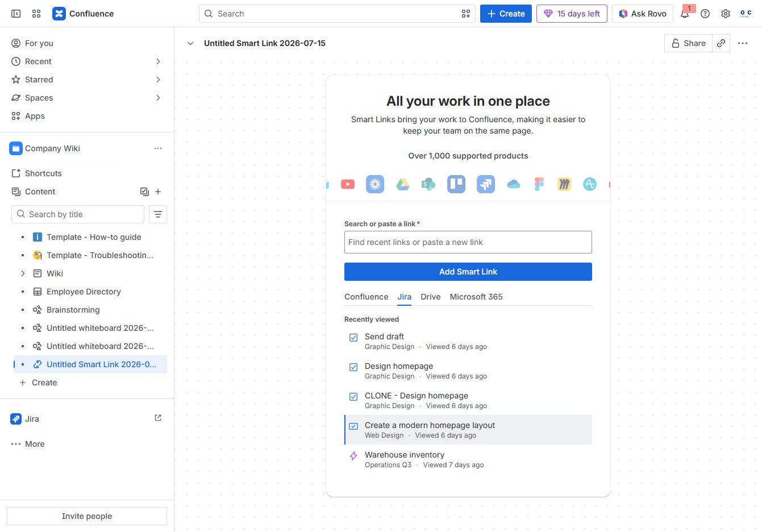Open Jira link in sidebar
The image size is (762, 532).
[x=32, y=419]
